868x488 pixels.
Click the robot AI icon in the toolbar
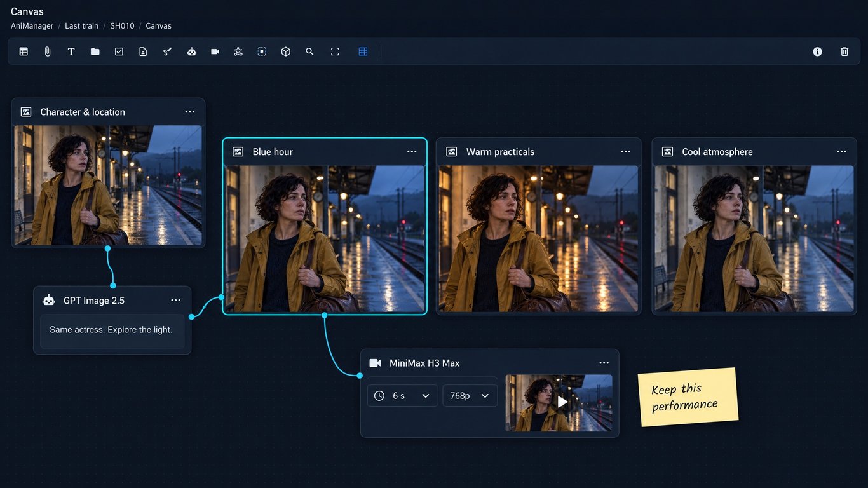191,51
